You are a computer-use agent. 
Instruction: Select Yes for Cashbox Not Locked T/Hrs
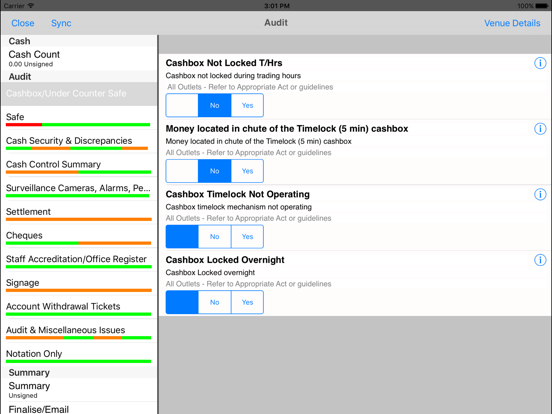coord(247,105)
